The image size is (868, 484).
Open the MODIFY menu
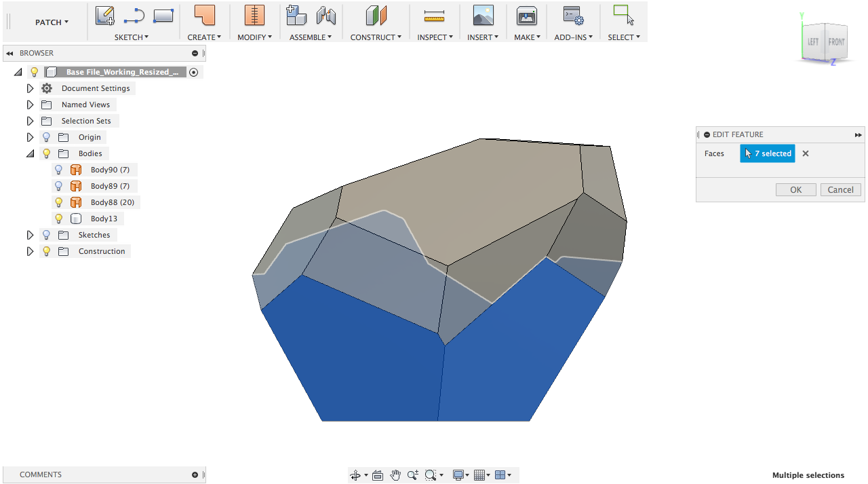pos(254,37)
